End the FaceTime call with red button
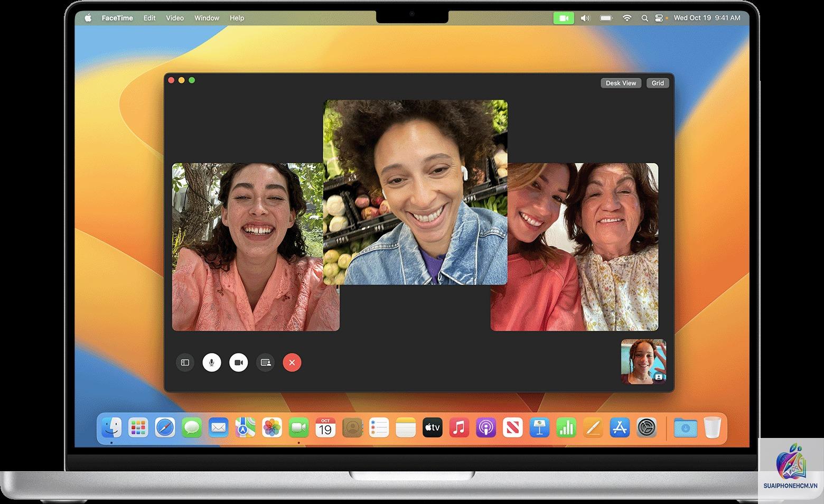 click(292, 362)
